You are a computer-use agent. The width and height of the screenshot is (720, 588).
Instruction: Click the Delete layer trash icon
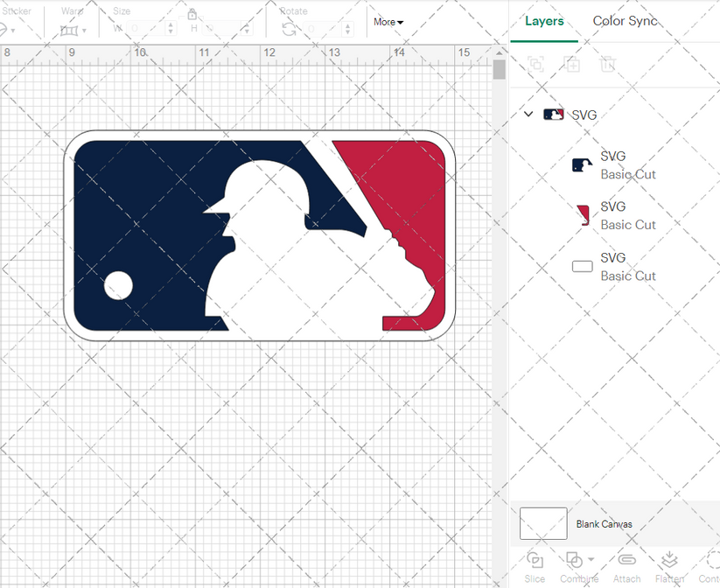point(608,64)
